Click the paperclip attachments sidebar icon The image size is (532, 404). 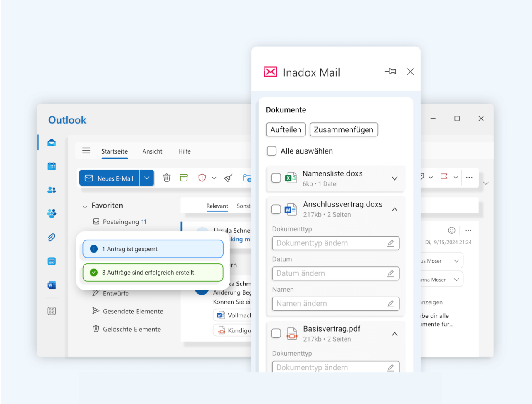tap(52, 238)
